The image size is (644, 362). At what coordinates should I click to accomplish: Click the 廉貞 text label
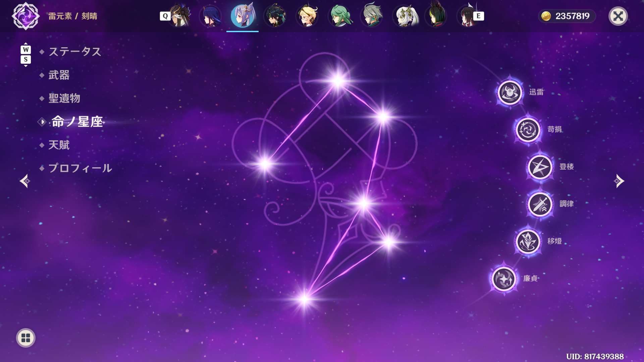[530, 279]
